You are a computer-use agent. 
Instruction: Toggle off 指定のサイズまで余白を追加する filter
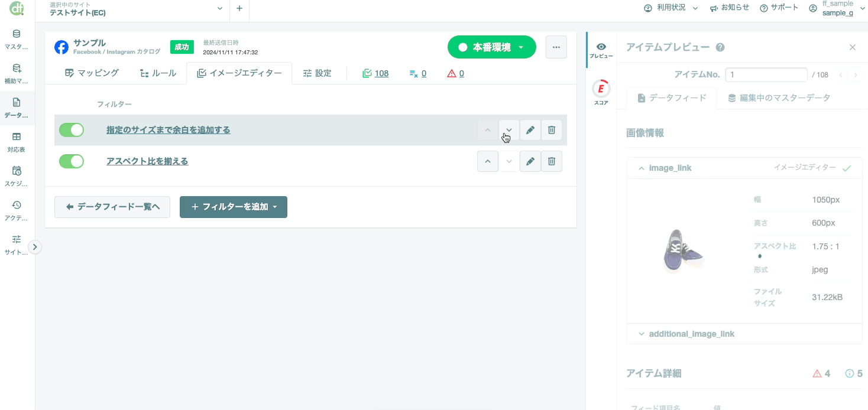(x=72, y=130)
